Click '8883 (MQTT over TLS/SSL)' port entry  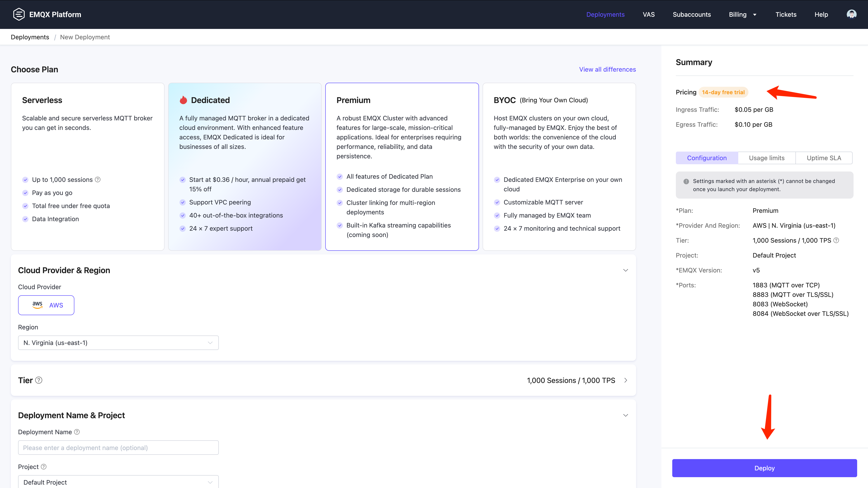coord(793,295)
